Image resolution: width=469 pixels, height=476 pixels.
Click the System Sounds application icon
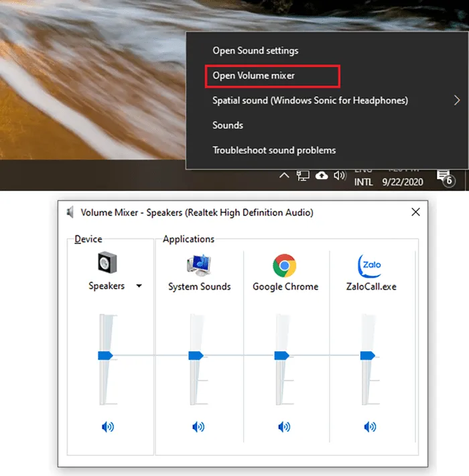[198, 265]
